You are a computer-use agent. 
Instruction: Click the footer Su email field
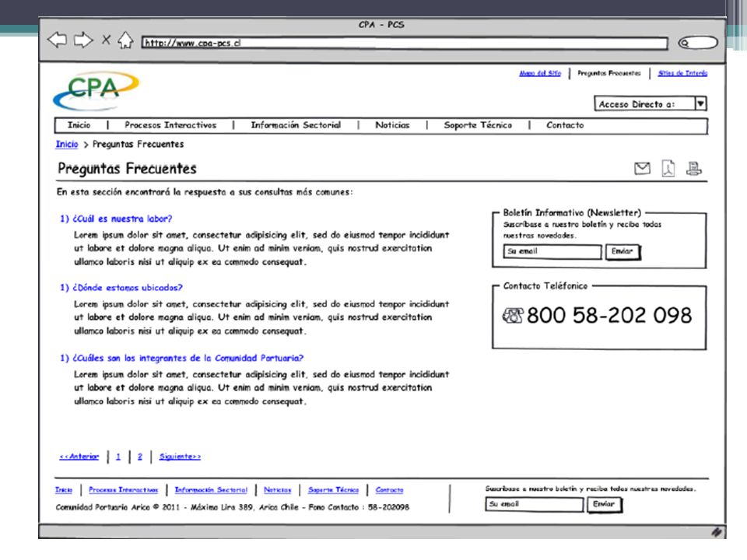535,504
